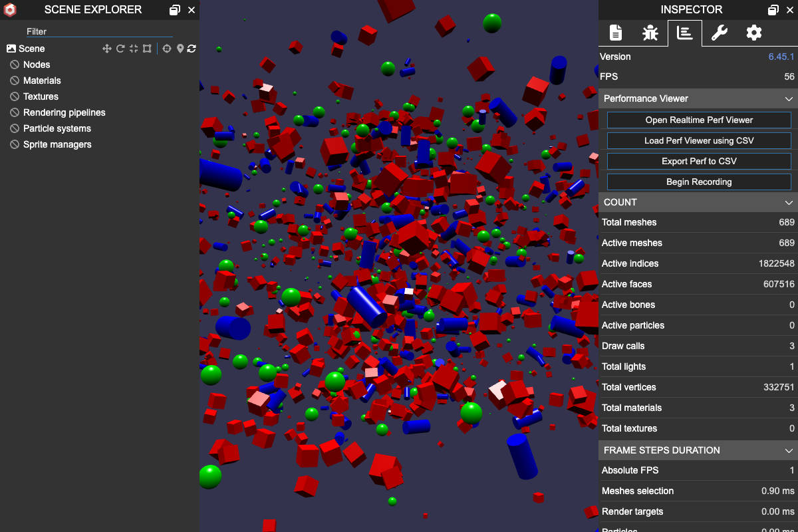Enable the bounding box gizmo
This screenshot has width=798, height=532.
click(147, 49)
